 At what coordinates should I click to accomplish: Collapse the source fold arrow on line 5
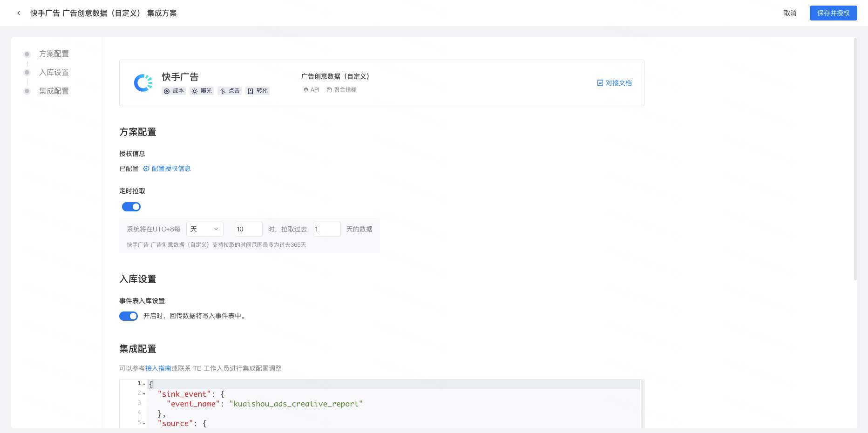[x=144, y=423]
